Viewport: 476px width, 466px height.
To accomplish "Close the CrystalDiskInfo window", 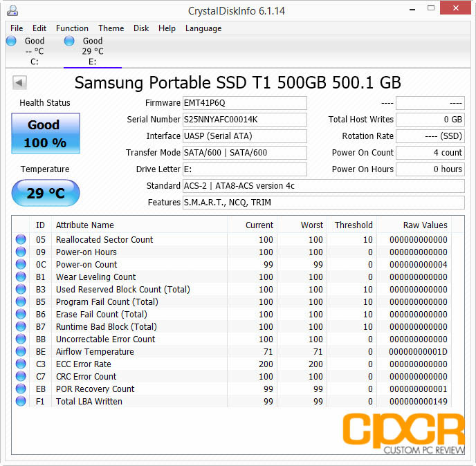I will pos(455,8).
